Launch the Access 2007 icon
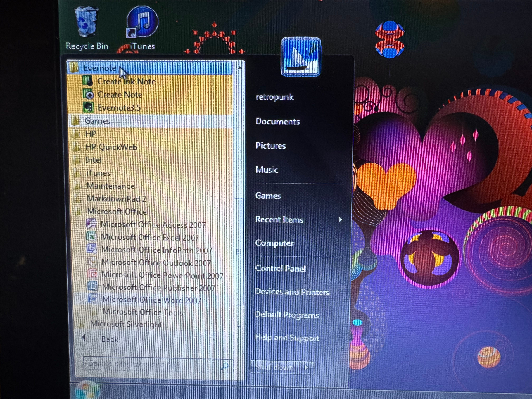Image resolution: width=532 pixels, height=399 pixels. coord(91,224)
